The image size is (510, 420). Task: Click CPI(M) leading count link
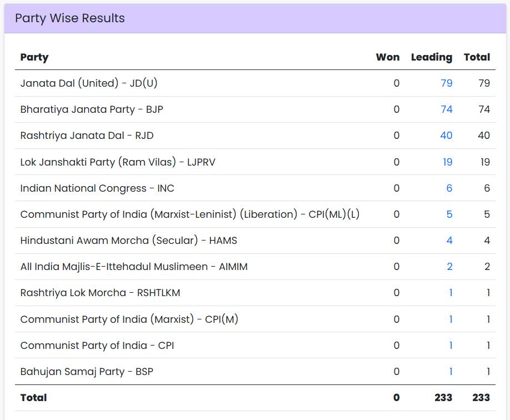pos(451,319)
